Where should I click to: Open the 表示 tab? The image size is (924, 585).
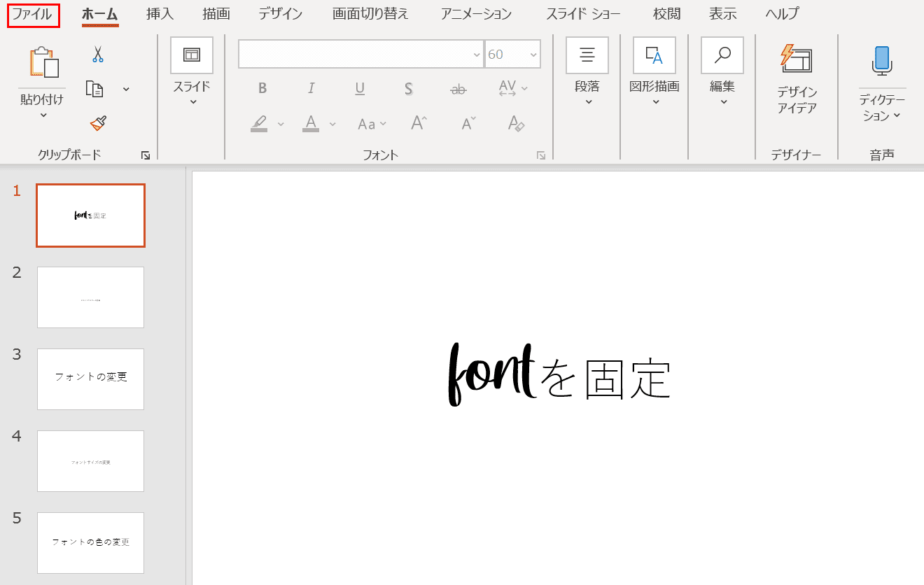pyautogui.click(x=722, y=14)
